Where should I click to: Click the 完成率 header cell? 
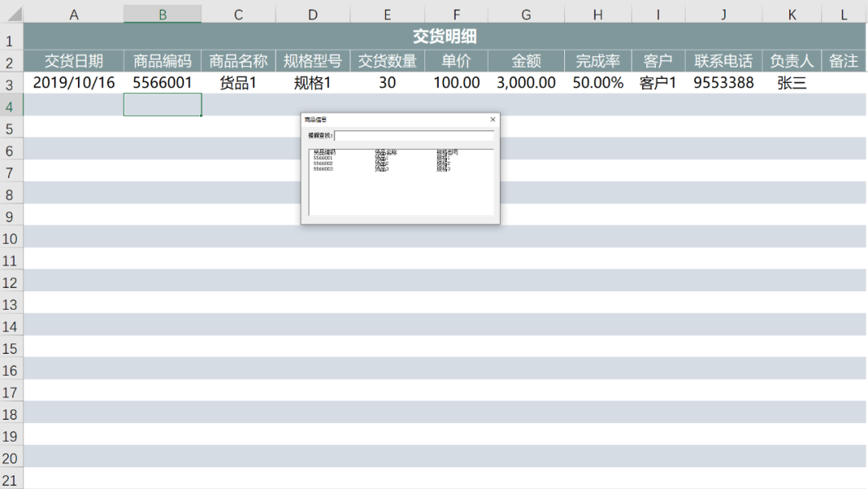point(598,61)
